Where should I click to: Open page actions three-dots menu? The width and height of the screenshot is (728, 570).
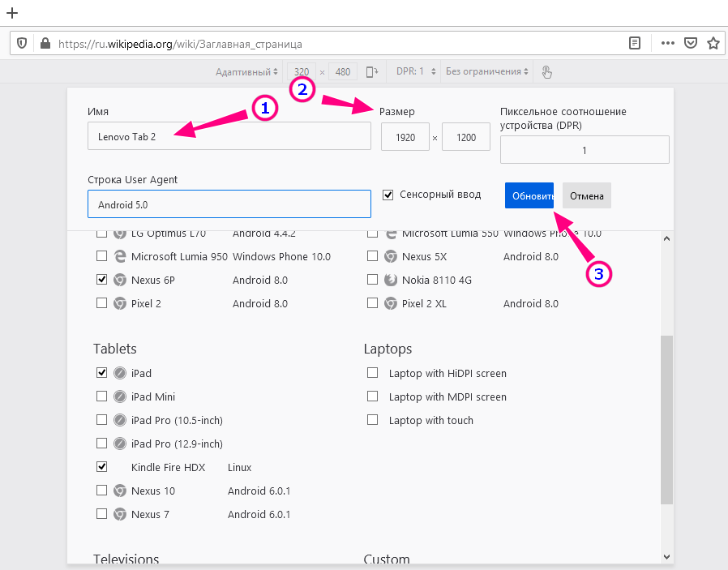pyautogui.click(x=668, y=43)
